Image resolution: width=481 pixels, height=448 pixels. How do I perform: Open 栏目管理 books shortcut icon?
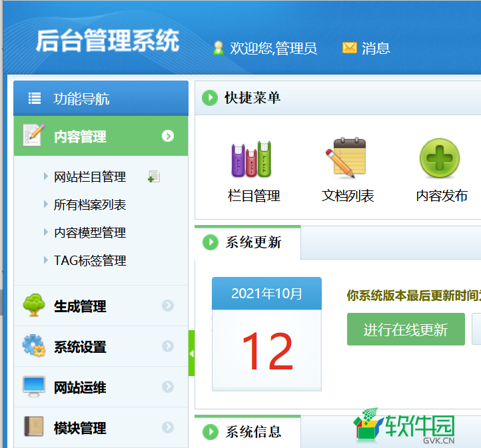252,159
